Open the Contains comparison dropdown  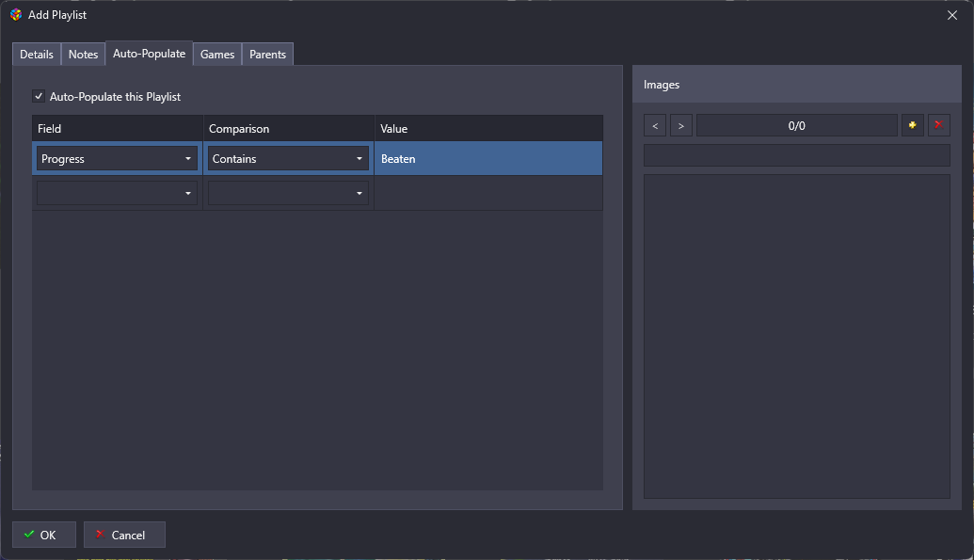tap(288, 158)
